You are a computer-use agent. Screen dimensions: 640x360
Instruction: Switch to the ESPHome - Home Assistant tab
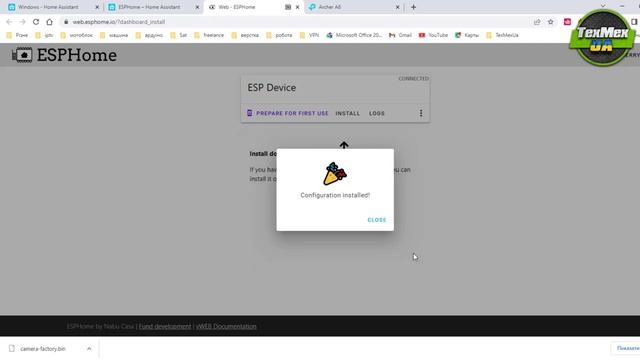[149, 7]
